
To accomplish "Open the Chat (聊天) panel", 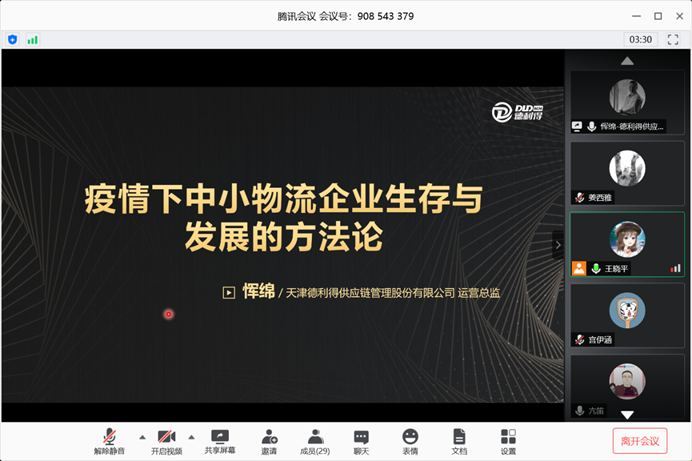I will tap(361, 441).
